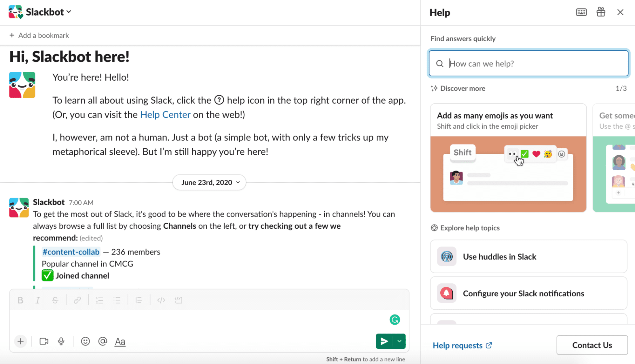Image resolution: width=635 pixels, height=364 pixels.
Task: Click the Contact Us button
Action: point(592,345)
